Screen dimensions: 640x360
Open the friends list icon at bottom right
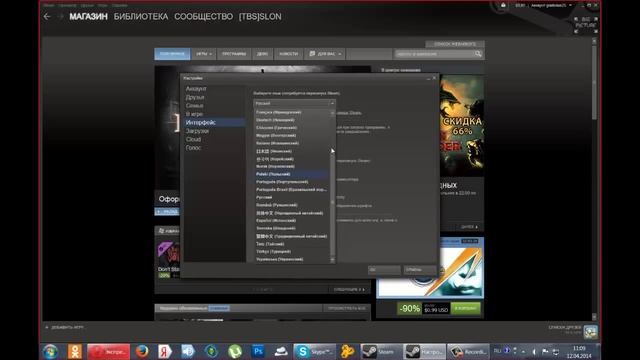pyautogui.click(x=590, y=332)
